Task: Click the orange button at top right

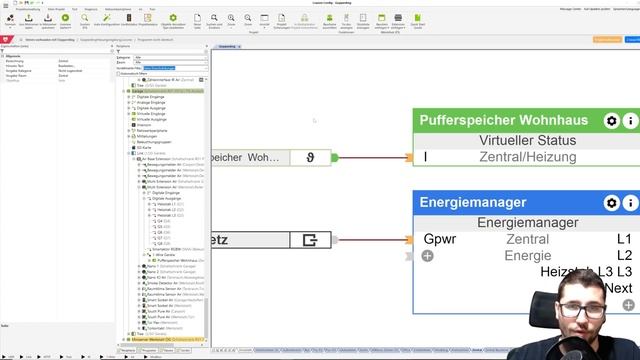Action: [607, 40]
